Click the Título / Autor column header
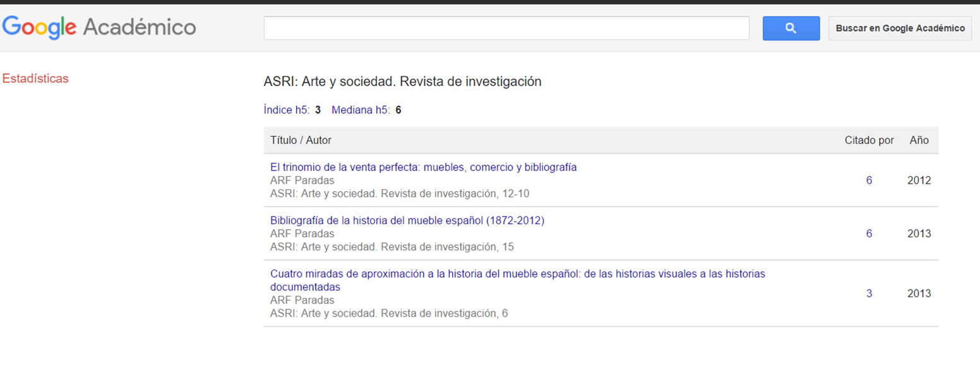 [x=301, y=140]
